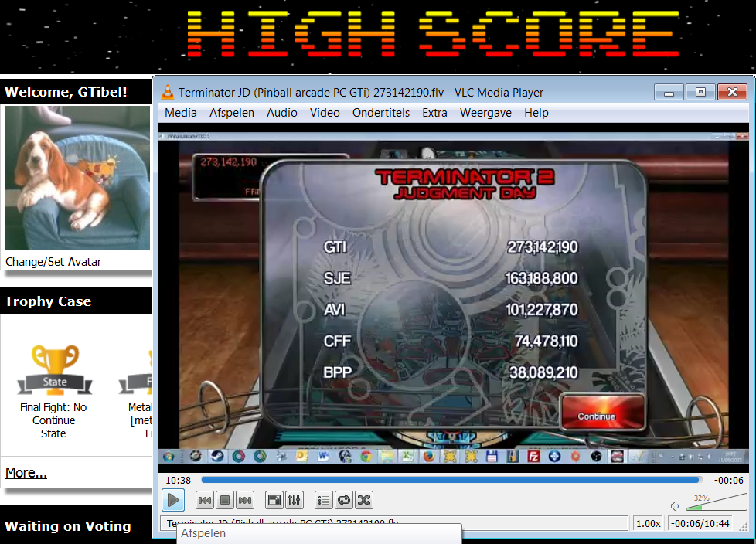The height and width of the screenshot is (544, 756).
Task: Open the Media menu
Action: pos(181,113)
